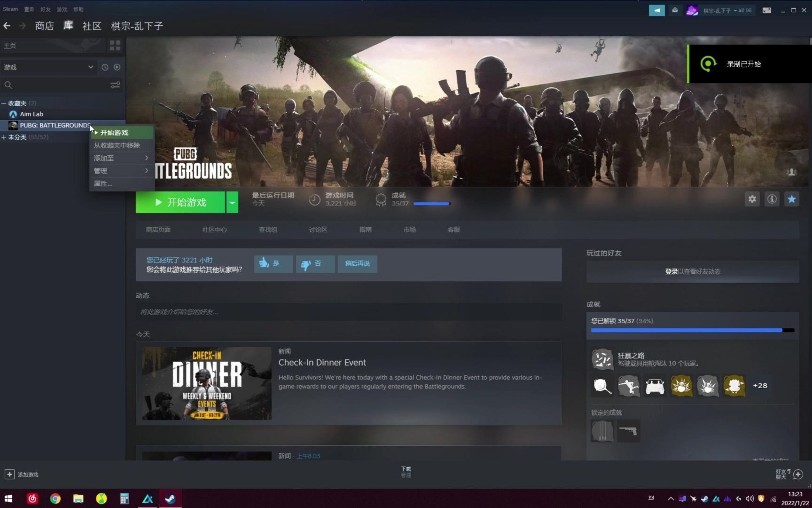The width and height of the screenshot is (812, 508).
Task: Open the game info icon
Action: 772,199
